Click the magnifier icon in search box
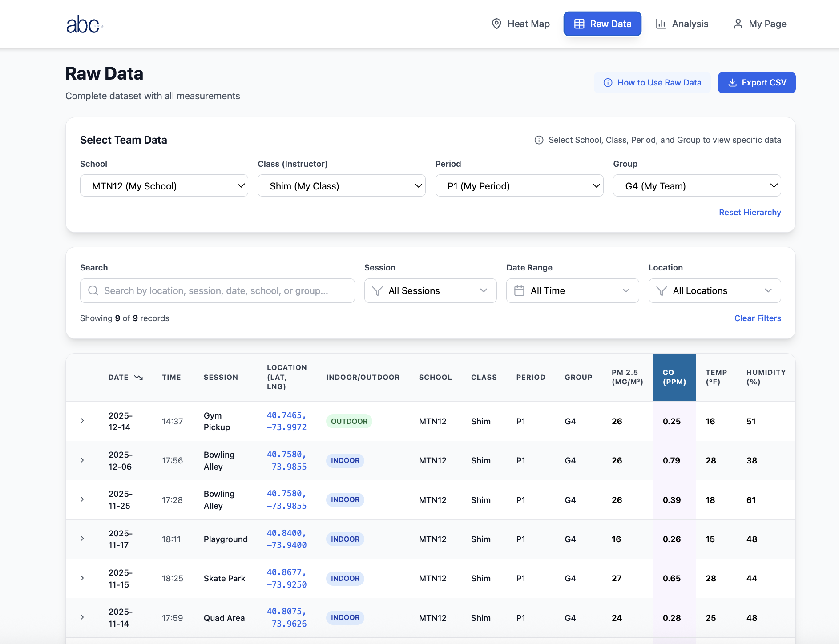Image resolution: width=839 pixels, height=644 pixels. click(x=93, y=291)
